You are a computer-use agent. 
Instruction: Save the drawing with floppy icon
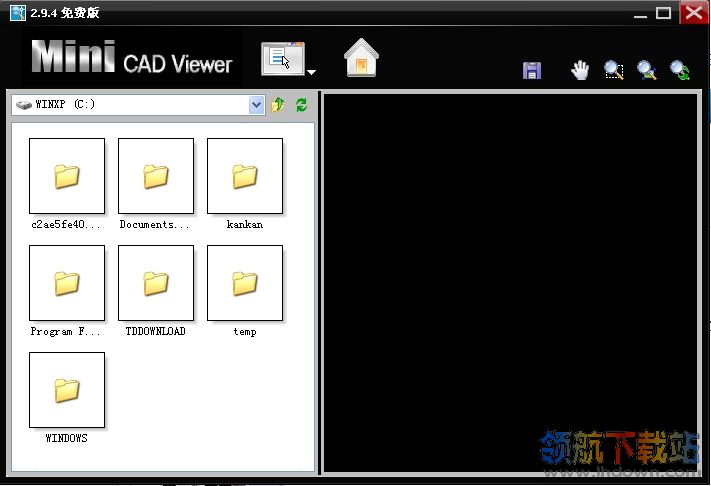coord(532,71)
